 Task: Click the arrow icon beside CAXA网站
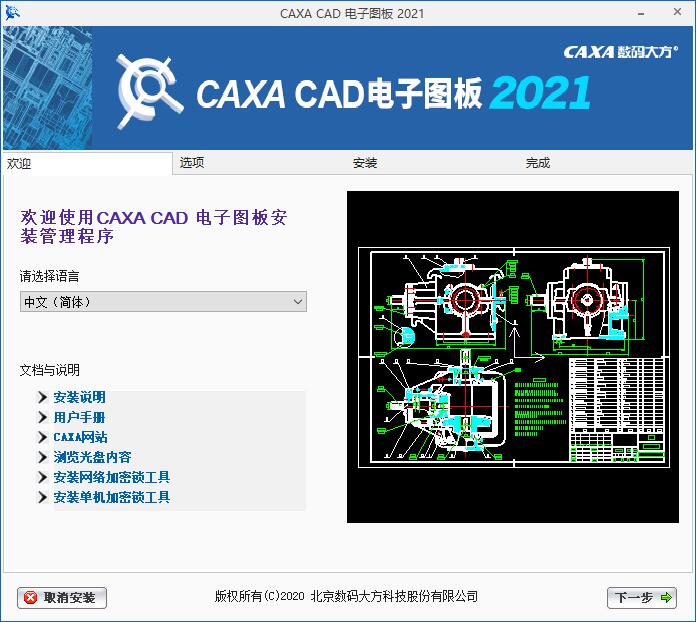(42, 437)
